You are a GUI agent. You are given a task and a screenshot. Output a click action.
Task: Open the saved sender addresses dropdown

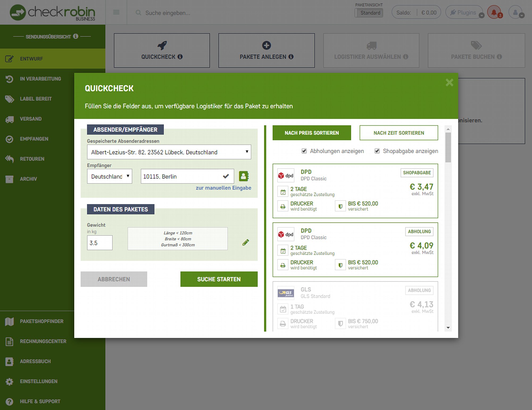169,152
